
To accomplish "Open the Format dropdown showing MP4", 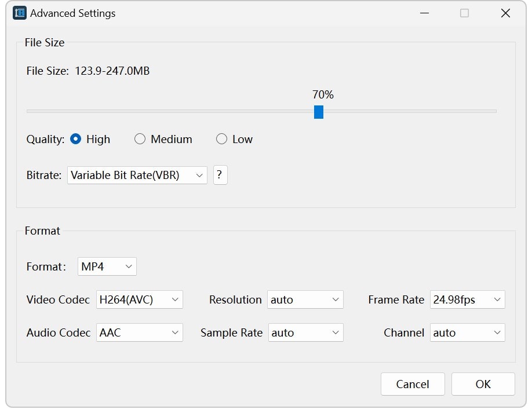I will pyautogui.click(x=107, y=266).
